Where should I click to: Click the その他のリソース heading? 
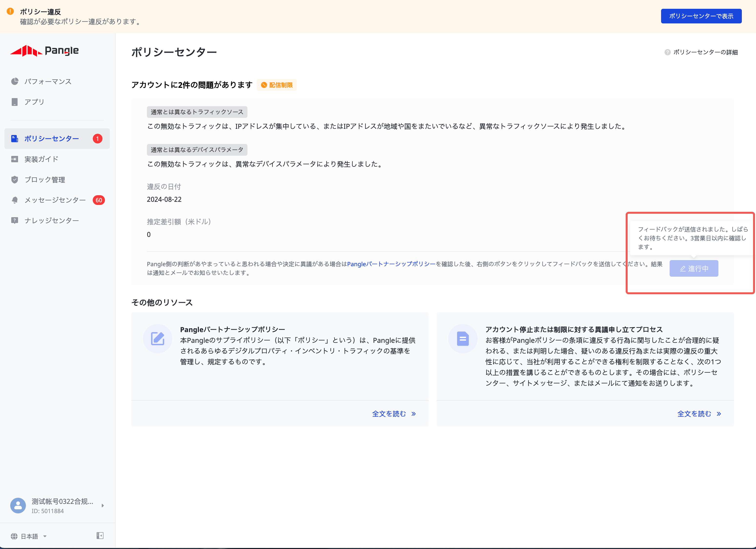tap(162, 302)
